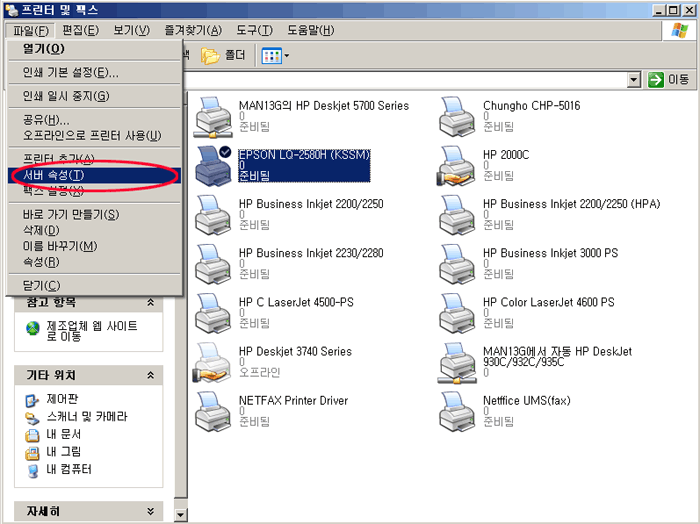
Task: Choose 서버 속성(T) from the File menu
Action: 54,175
